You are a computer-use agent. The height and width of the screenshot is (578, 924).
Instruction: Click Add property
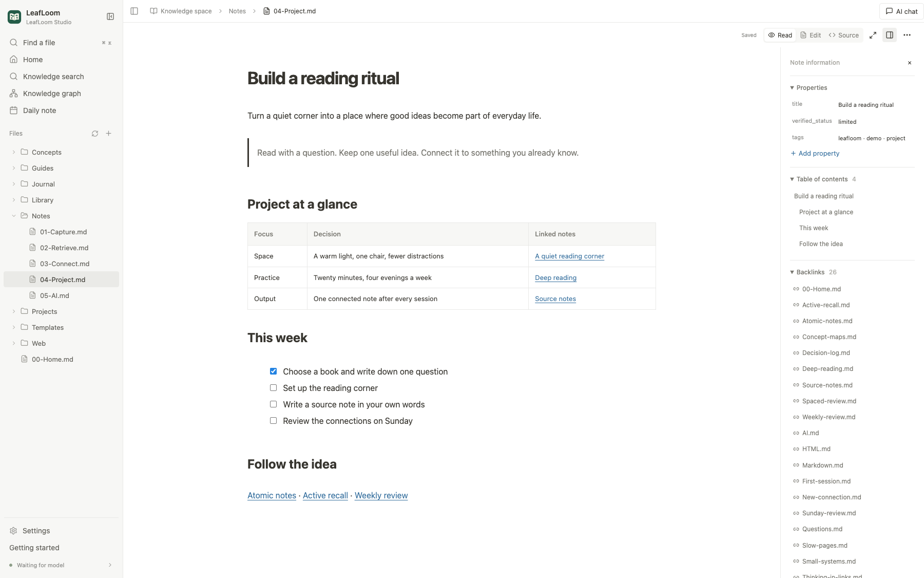pos(815,154)
